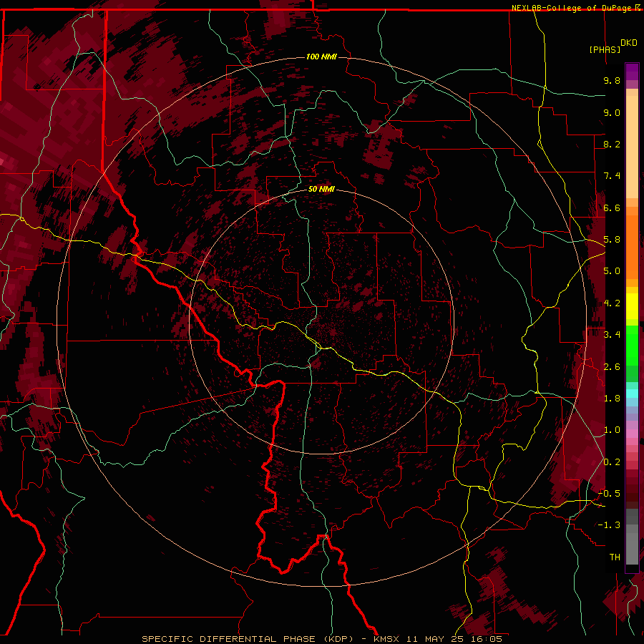The image size is (644, 644).
Task: Click the 50 NMI range ring label
Action: point(321,189)
